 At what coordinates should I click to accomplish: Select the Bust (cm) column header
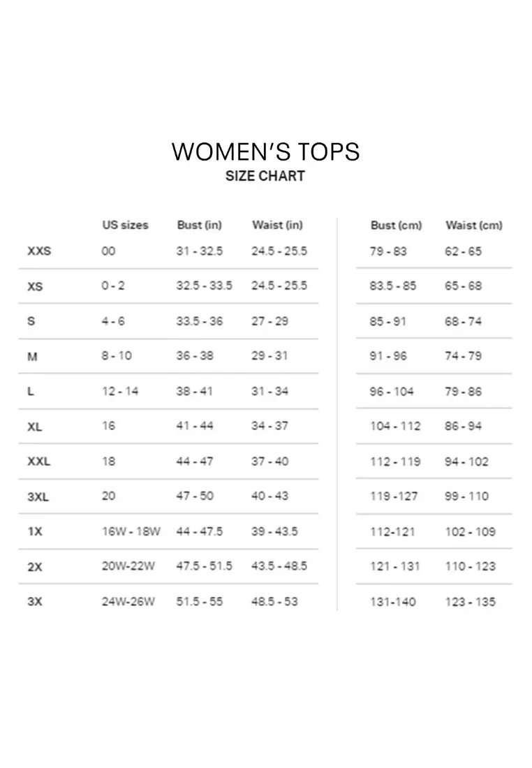(396, 226)
